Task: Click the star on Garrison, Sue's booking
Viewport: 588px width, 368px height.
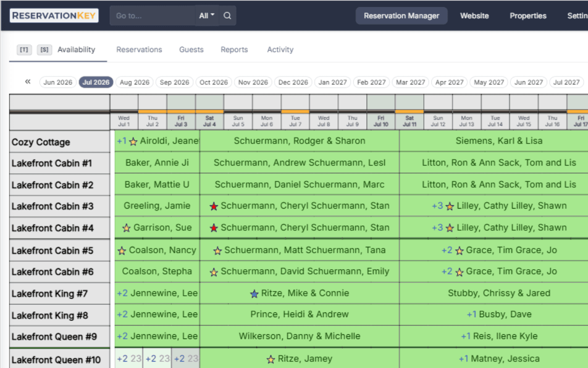Action: pos(127,228)
